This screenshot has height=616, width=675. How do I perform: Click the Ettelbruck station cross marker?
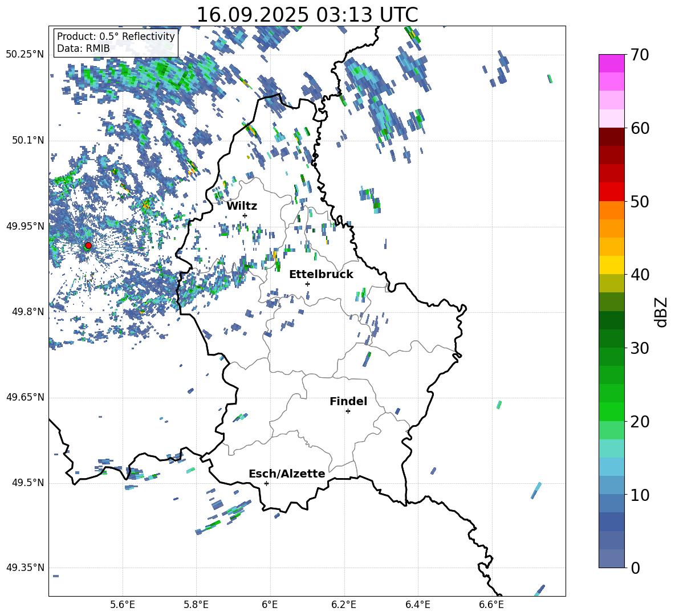click(x=307, y=284)
